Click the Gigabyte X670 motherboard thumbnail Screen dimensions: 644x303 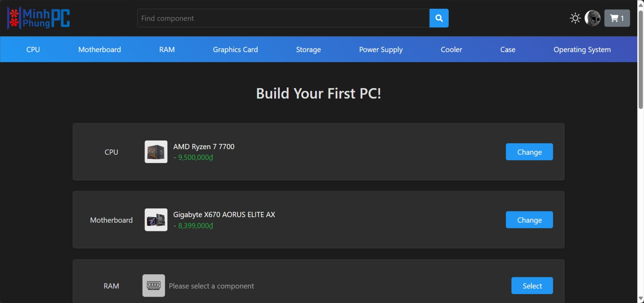point(156,220)
